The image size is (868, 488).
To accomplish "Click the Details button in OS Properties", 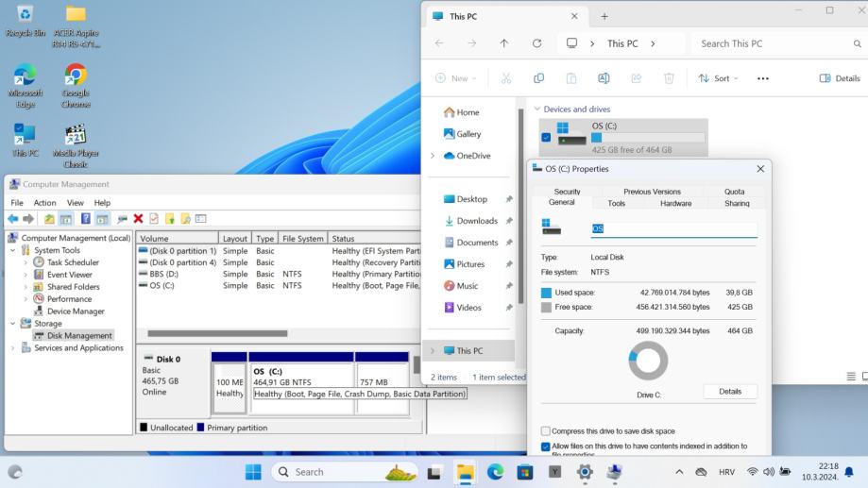I will tap(729, 391).
